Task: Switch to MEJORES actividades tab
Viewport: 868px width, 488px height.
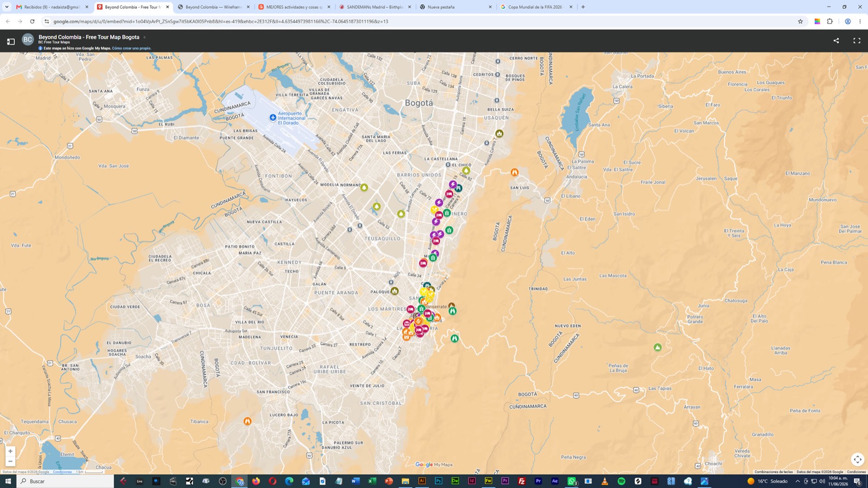Action: tap(294, 7)
